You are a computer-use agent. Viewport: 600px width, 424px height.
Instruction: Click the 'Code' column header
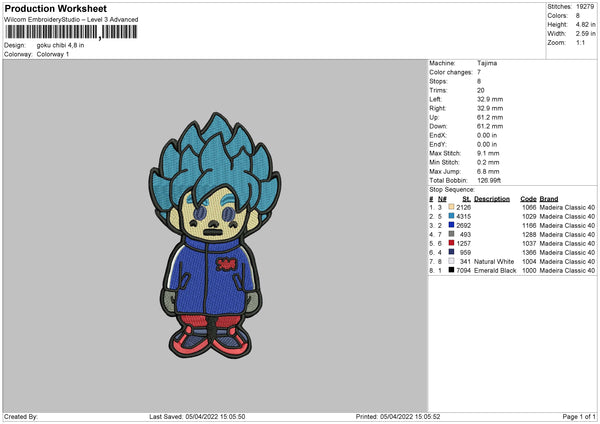click(528, 199)
